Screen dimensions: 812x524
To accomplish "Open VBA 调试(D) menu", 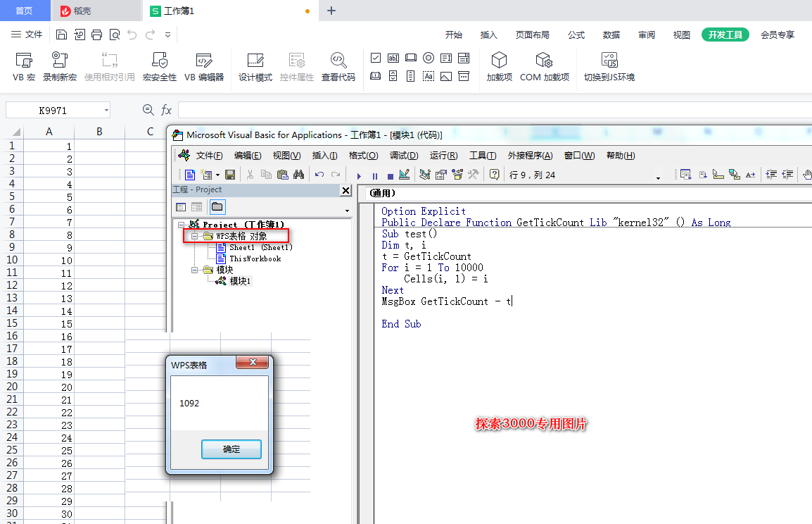I will pos(403,156).
